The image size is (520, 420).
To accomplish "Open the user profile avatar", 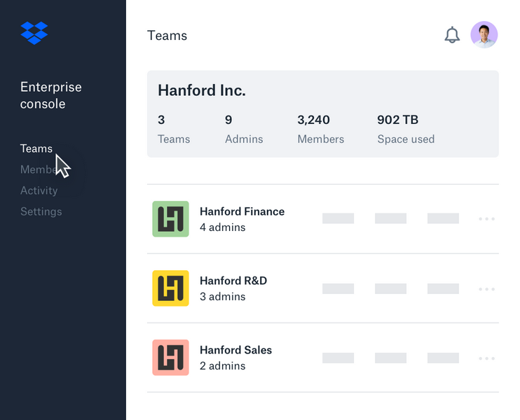I will pos(484,35).
